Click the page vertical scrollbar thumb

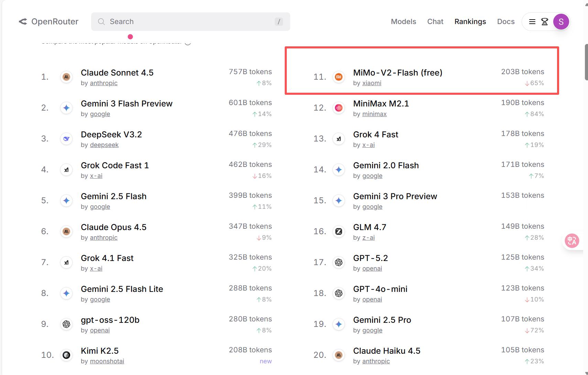[x=586, y=62]
